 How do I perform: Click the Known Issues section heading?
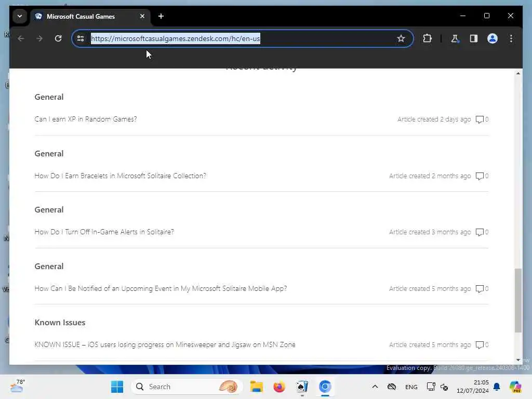pyautogui.click(x=60, y=322)
